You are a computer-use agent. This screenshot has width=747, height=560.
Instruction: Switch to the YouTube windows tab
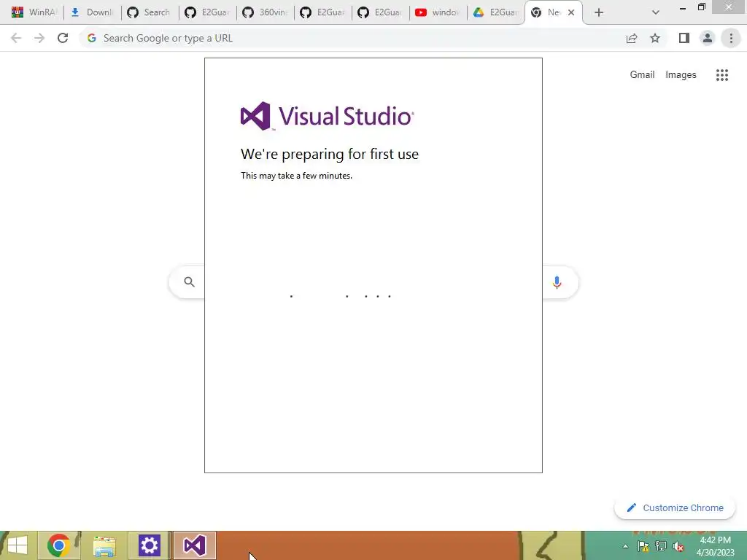click(438, 12)
